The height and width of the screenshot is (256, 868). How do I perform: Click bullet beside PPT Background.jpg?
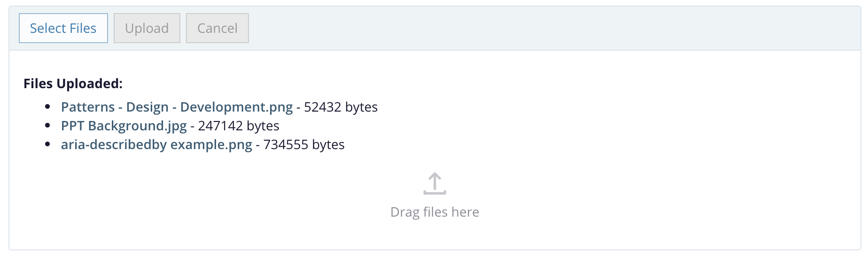(x=47, y=126)
